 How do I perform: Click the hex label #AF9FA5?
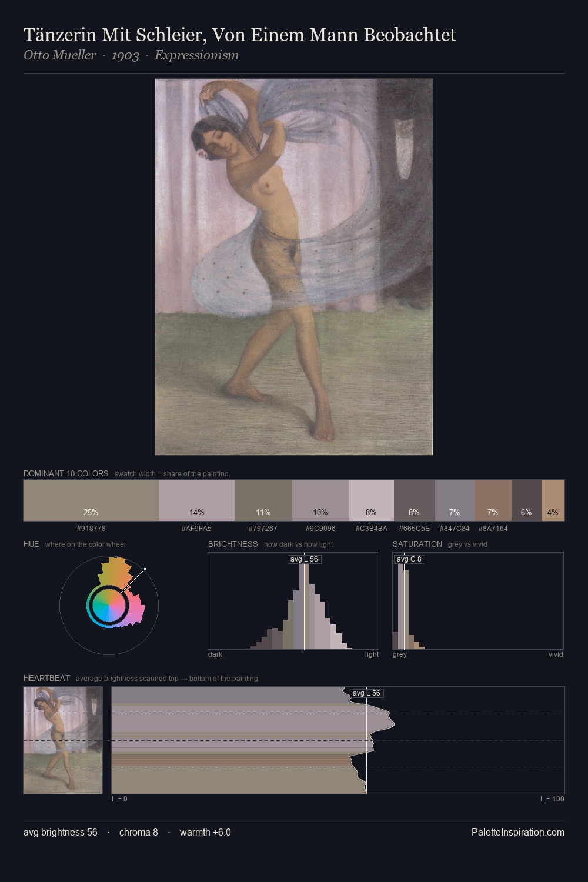coord(196,529)
